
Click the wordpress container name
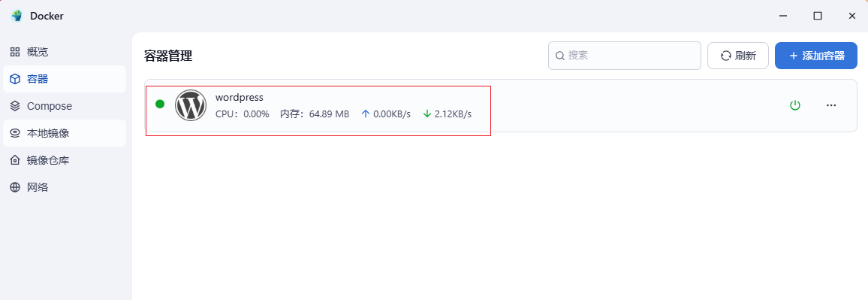[x=239, y=97]
